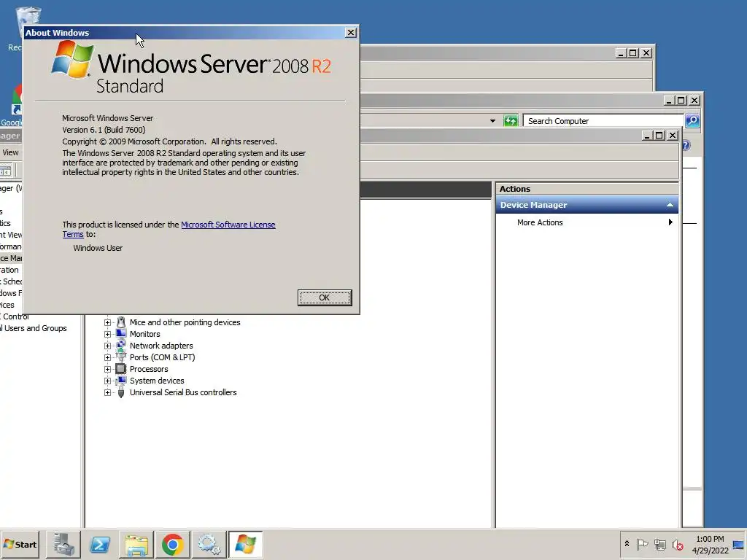Image resolution: width=747 pixels, height=560 pixels.
Task: Click the muted volume tray icon
Action: point(678,544)
